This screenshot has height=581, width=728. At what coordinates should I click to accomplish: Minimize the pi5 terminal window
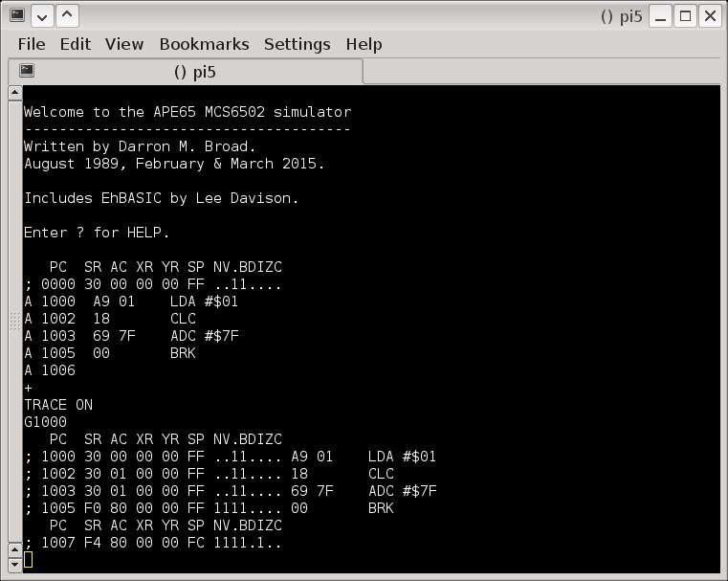click(x=660, y=16)
